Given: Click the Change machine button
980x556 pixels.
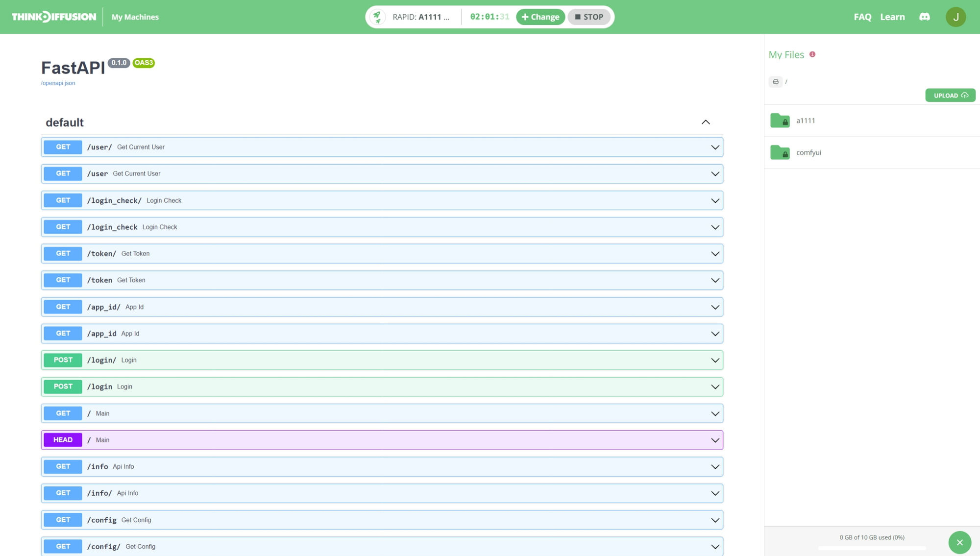Looking at the screenshot, I should pos(540,17).
